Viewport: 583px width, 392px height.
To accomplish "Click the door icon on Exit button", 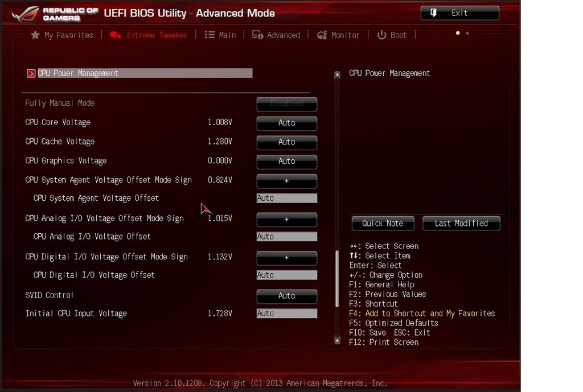I will [x=433, y=13].
